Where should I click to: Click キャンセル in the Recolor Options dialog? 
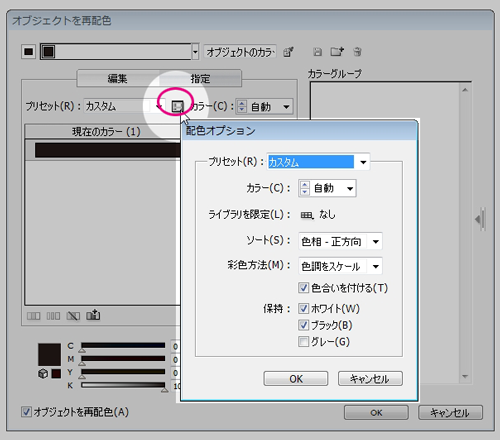coord(370,379)
